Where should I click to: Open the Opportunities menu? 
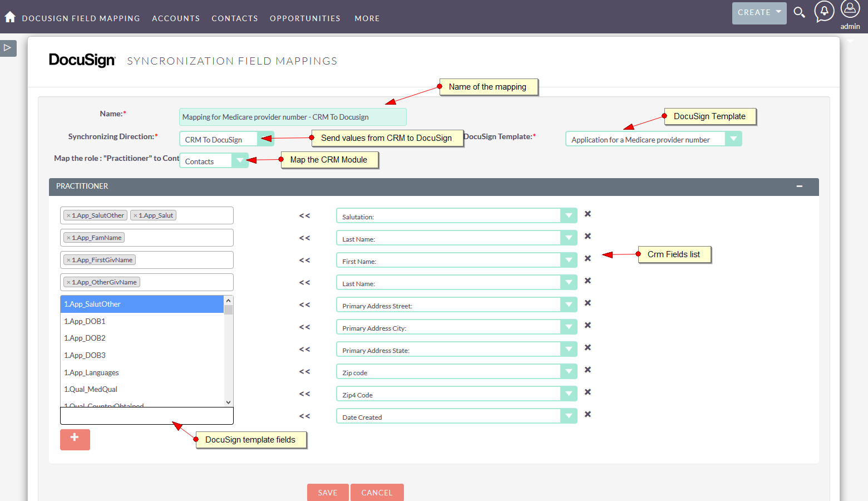[x=305, y=18]
